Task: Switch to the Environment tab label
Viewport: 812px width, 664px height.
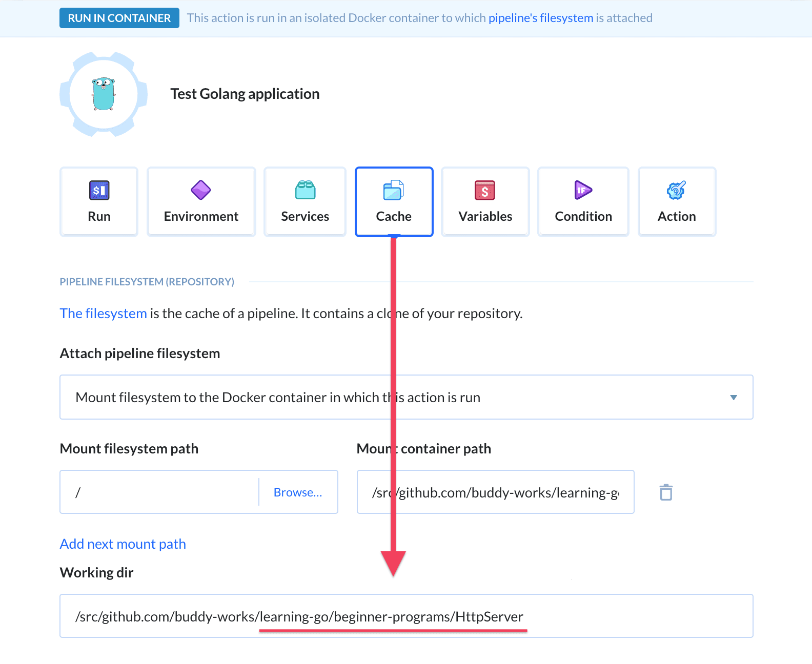Action: [x=201, y=217]
